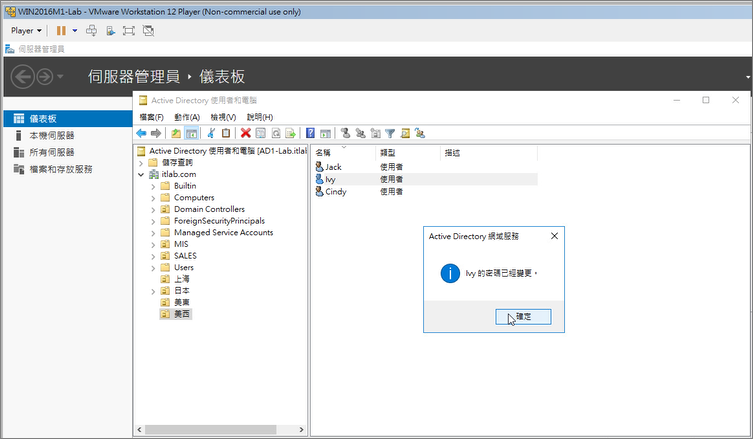753x439 pixels.
Task: Click the VMware Unity mode icon
Action: point(148,31)
